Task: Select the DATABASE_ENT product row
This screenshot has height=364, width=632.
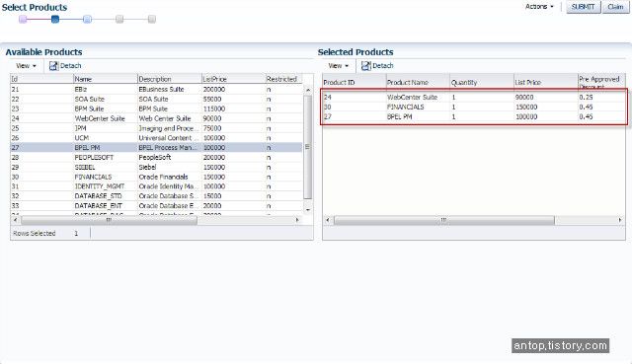Action: [156, 206]
